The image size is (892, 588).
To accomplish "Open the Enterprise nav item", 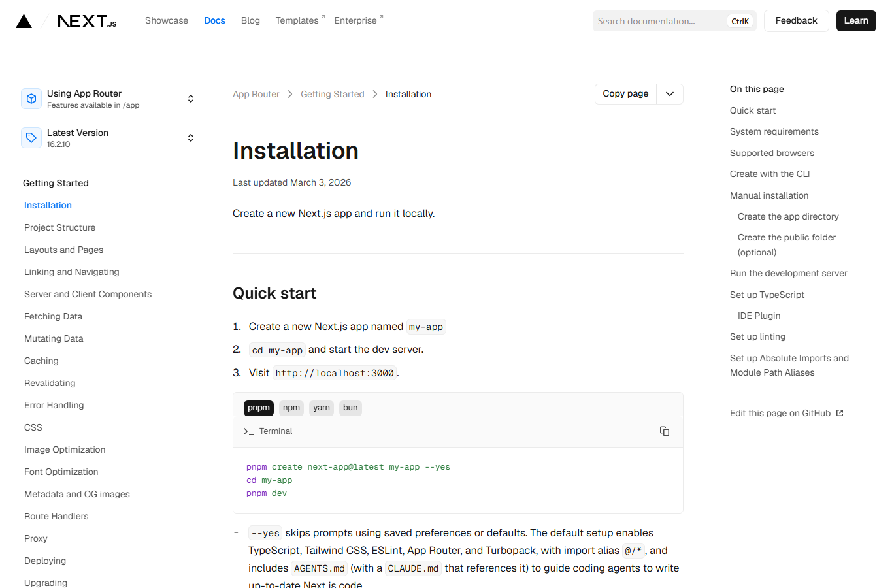I will tap(359, 21).
